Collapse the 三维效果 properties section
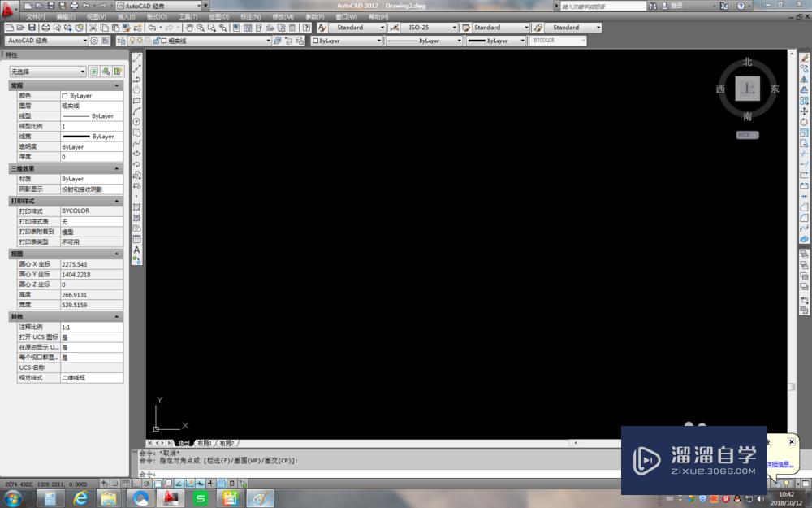The height and width of the screenshot is (508, 812). pos(116,169)
